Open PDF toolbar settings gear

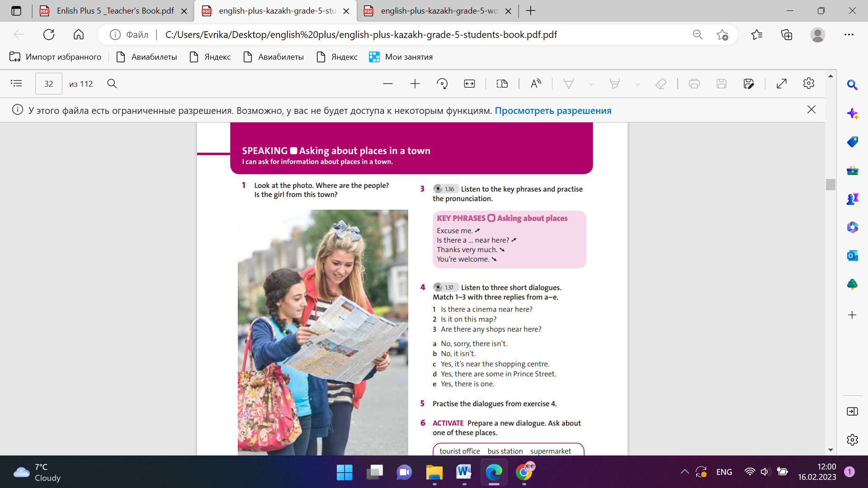point(808,84)
